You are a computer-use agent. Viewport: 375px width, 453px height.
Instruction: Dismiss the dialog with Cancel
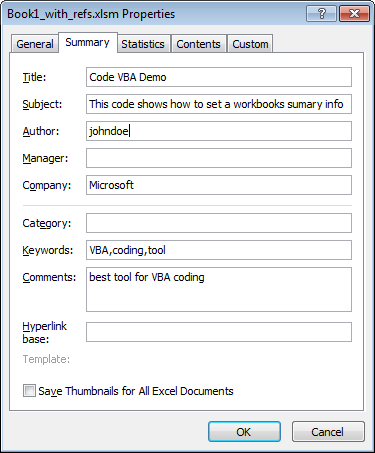coord(328,432)
